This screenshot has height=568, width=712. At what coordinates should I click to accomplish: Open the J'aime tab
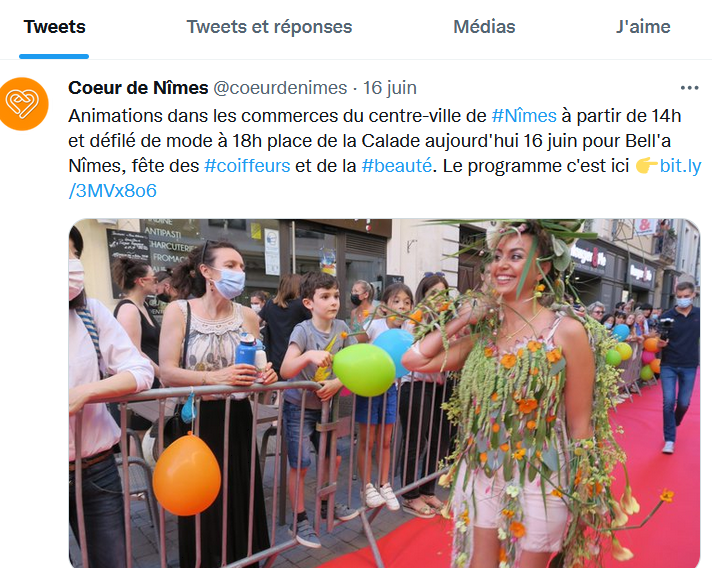pos(643,27)
